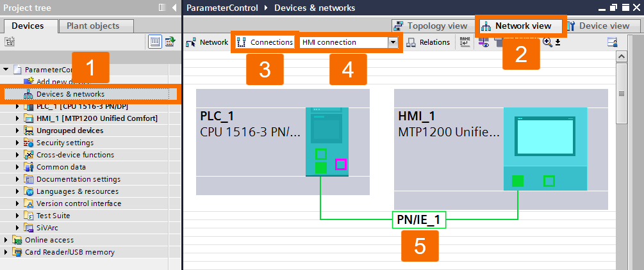Expand Languages & resources node
Image resolution: width=644 pixels, height=270 pixels.
tap(17, 191)
